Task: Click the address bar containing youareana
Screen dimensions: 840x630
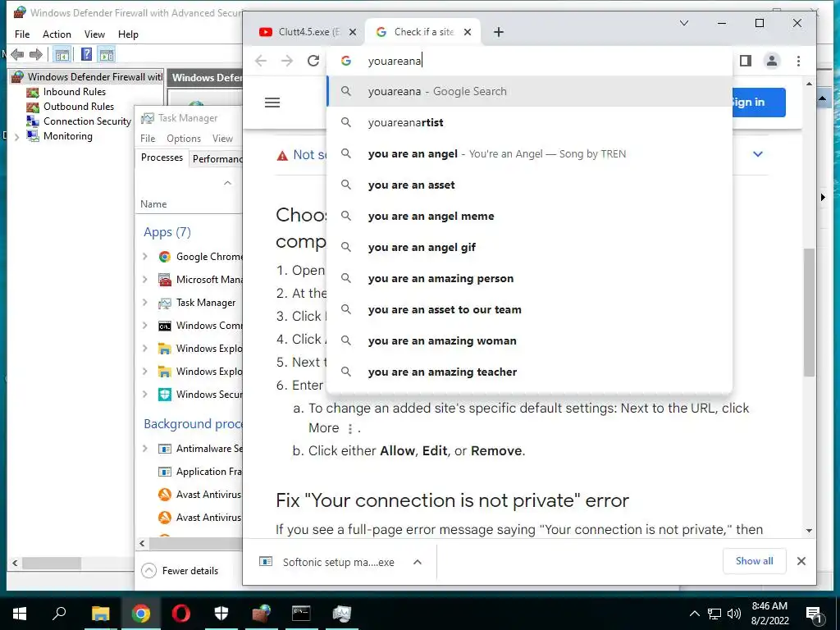Action: (527, 61)
